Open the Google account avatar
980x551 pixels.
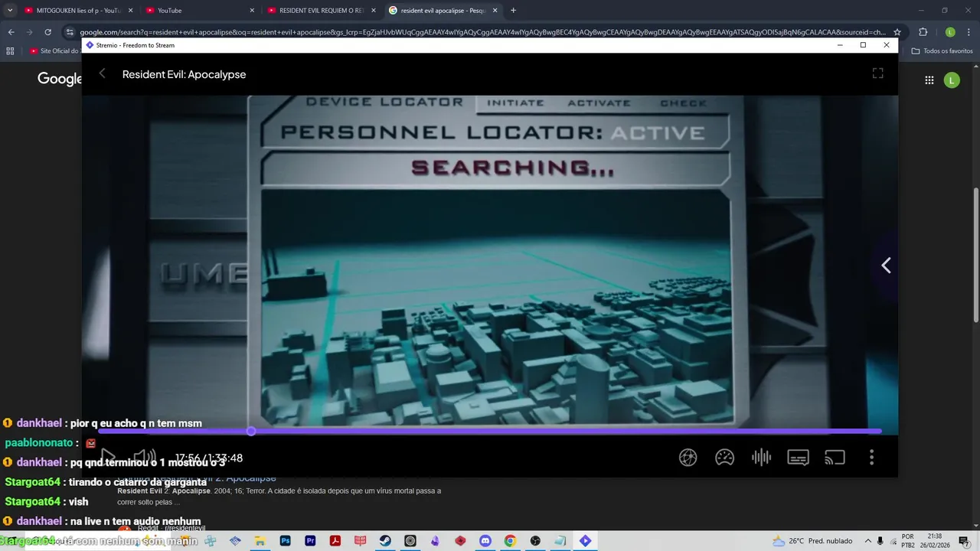(952, 80)
